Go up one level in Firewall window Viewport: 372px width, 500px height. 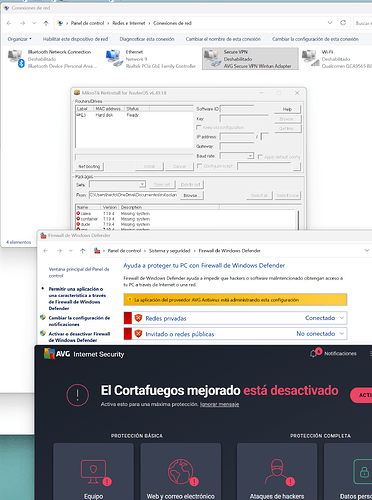[x=83, y=251]
